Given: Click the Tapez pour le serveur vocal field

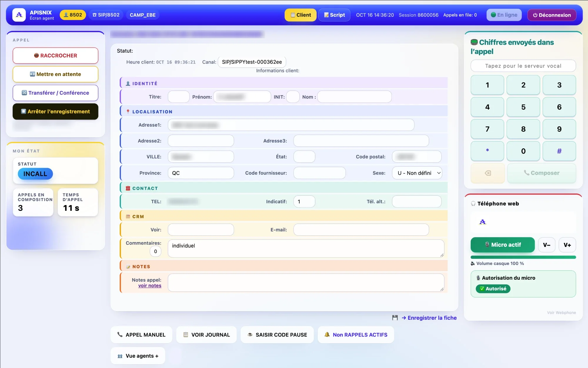Looking at the screenshot, I should 523,66.
